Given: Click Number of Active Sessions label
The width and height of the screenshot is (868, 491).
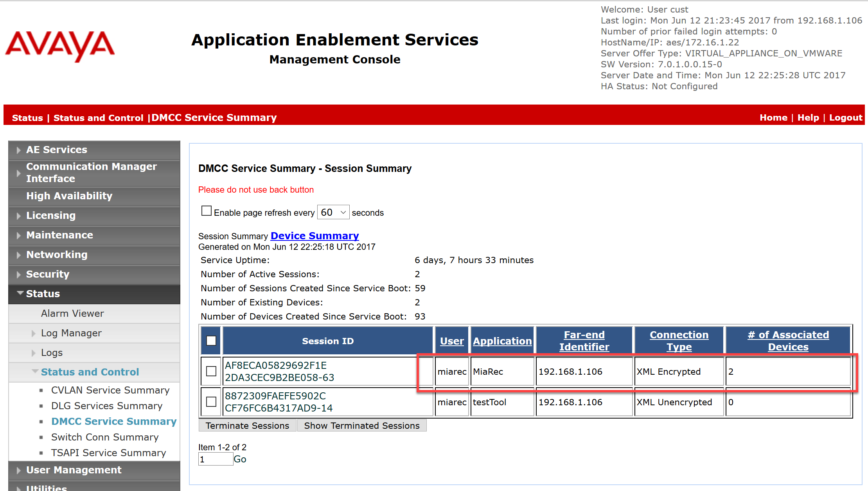Looking at the screenshot, I should pos(260,274).
